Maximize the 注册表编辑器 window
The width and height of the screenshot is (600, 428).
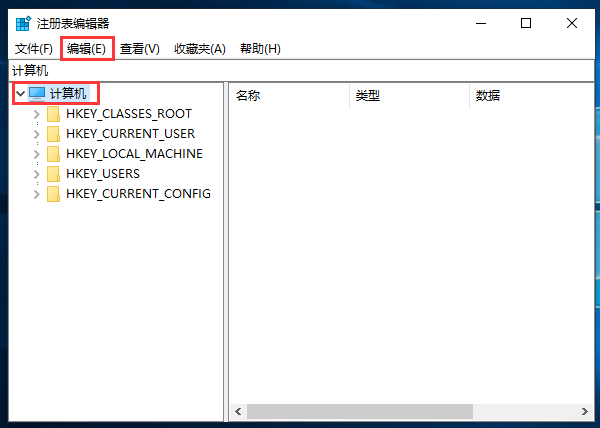click(526, 23)
